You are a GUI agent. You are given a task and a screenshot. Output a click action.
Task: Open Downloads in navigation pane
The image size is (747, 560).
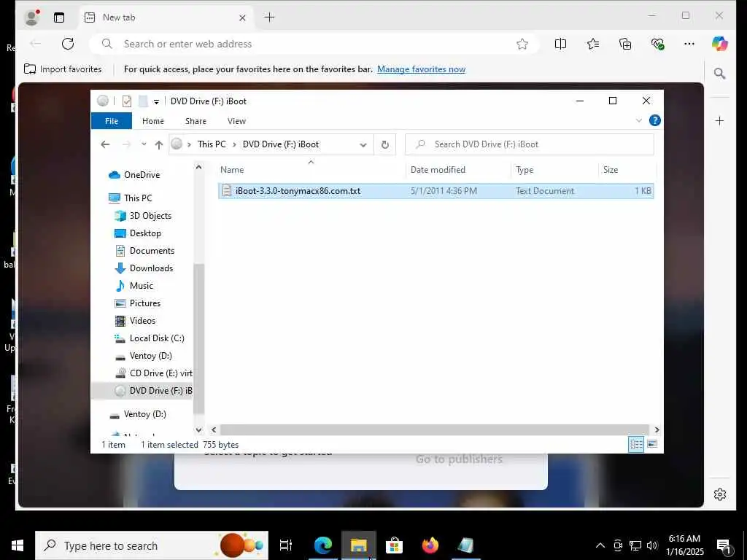151,268
